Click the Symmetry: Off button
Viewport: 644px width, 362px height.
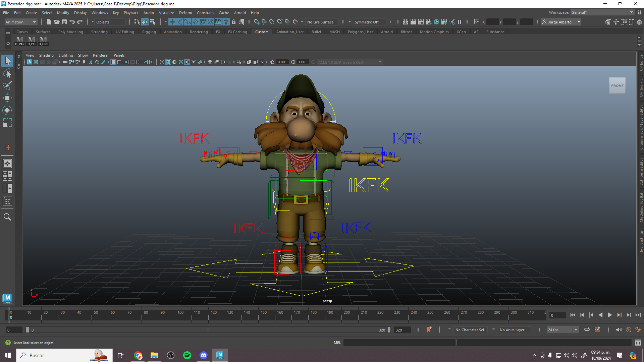point(367,22)
